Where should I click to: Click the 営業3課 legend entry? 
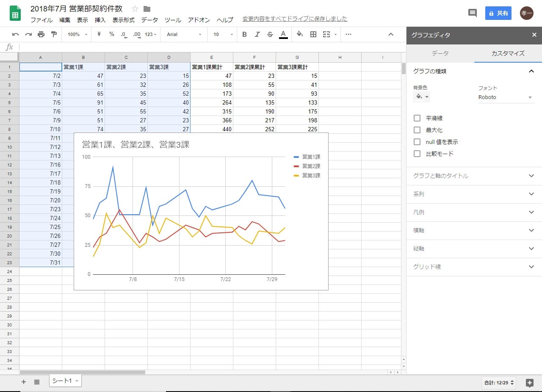tap(307, 175)
